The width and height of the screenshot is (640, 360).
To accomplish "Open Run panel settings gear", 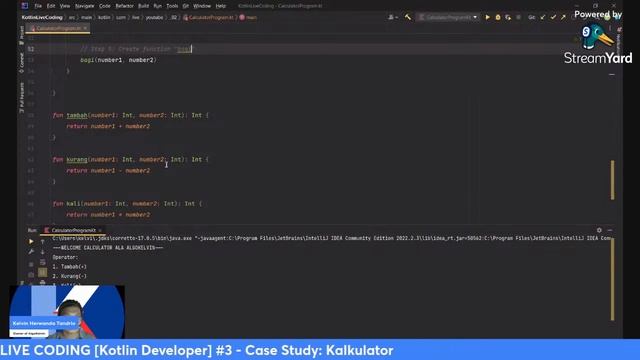I will (x=599, y=230).
